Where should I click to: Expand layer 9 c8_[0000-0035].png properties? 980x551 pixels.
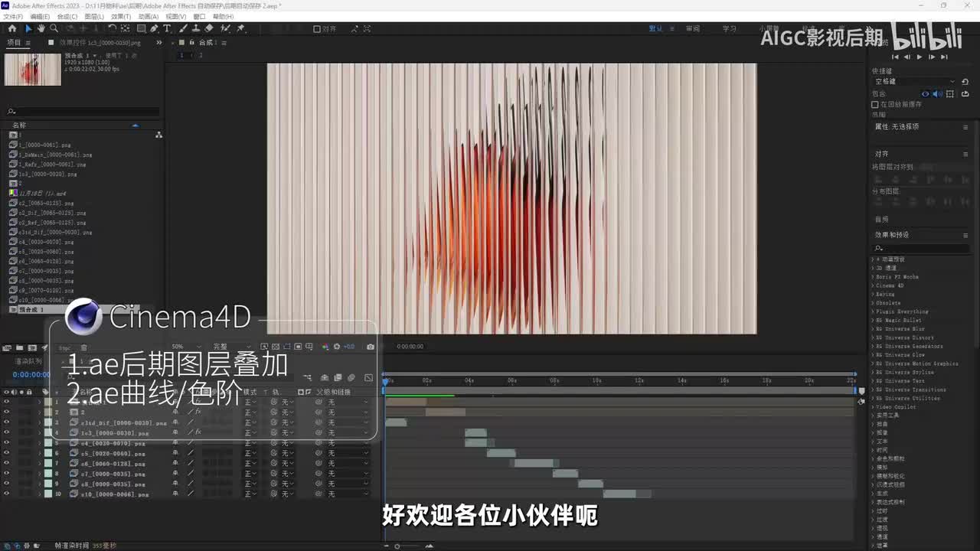point(40,484)
